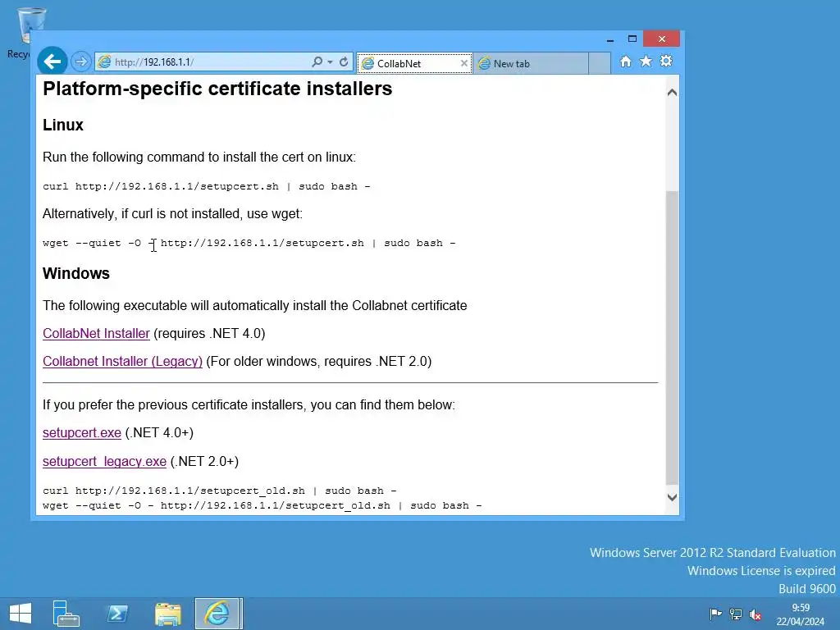Open the Action Center flag tray icon

point(715,614)
